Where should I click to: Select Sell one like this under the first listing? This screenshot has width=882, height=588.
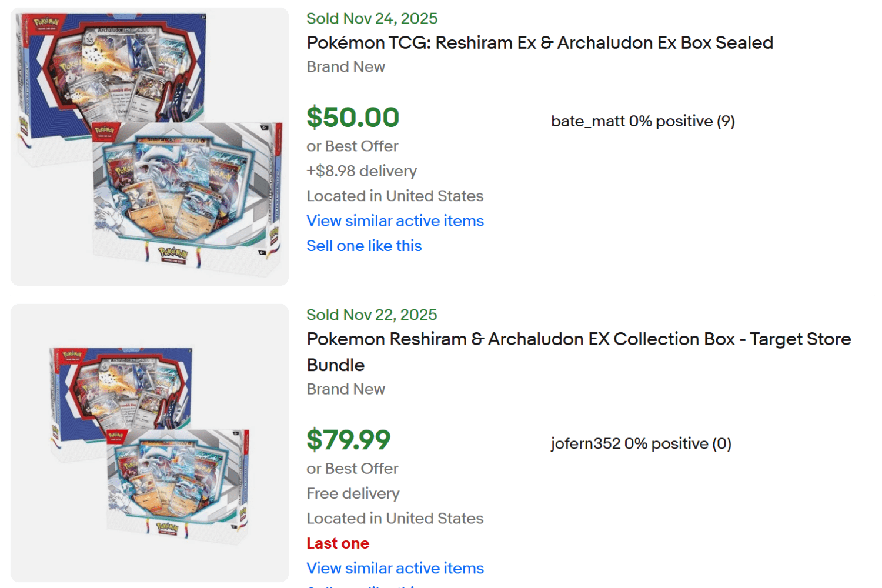pos(364,245)
